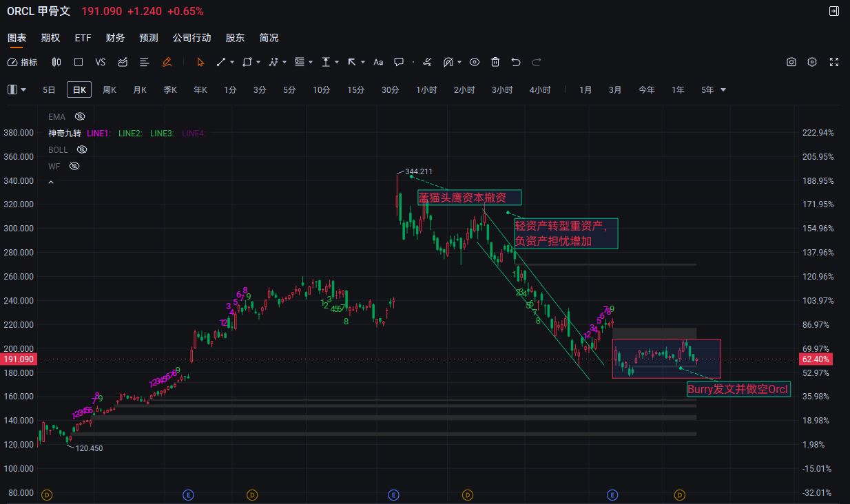Select the 周K weekly candle interval
850x504 pixels.
110,90
